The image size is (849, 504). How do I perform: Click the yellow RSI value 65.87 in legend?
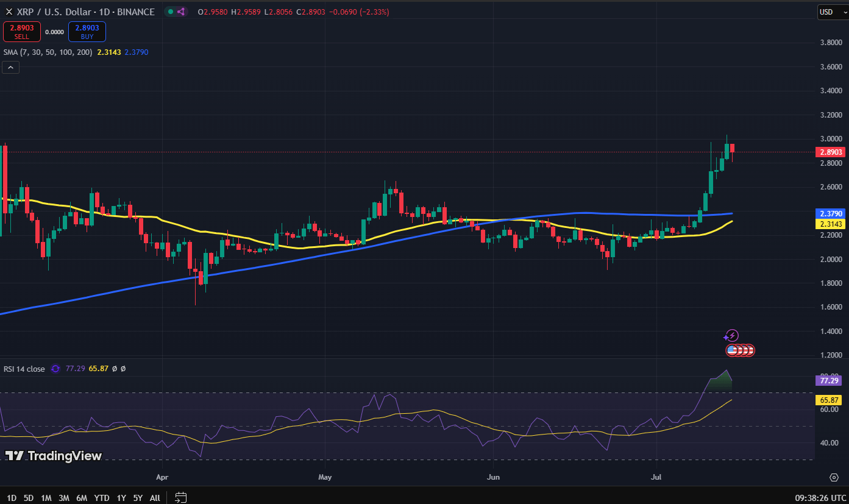(x=98, y=369)
